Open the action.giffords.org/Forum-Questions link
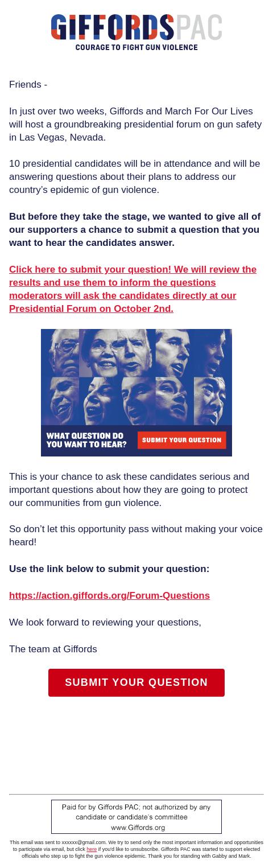The image size is (273, 868). [x=109, y=595]
